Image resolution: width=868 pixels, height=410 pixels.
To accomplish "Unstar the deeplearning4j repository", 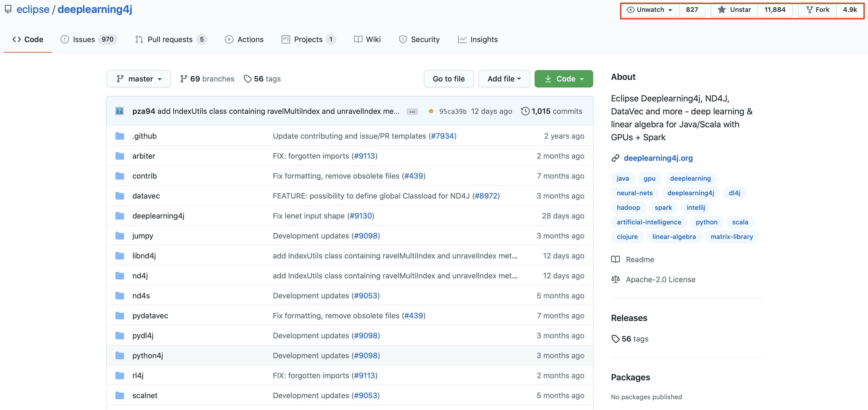I will (x=734, y=10).
